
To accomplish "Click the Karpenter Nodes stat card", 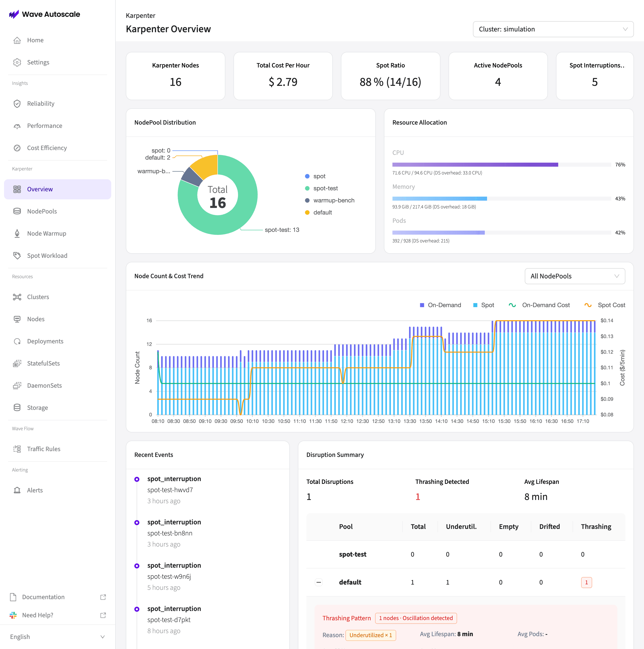I will [x=176, y=76].
